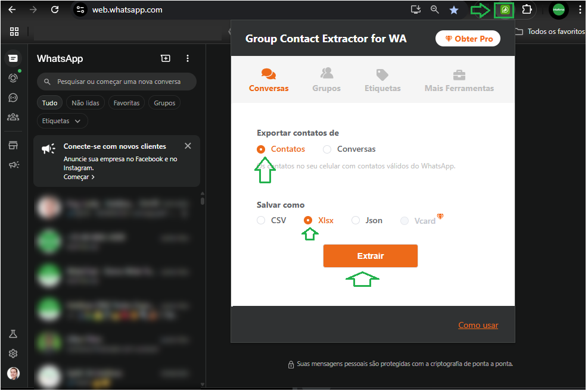This screenshot has height=391, width=588.
Task: Click the Começar link in banner
Action: click(x=79, y=177)
